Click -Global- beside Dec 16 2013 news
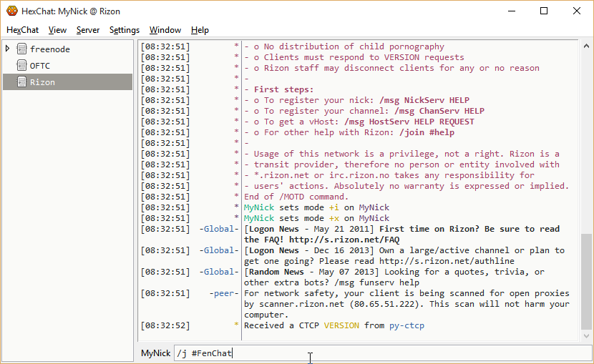This screenshot has width=594, height=364. [x=219, y=250]
